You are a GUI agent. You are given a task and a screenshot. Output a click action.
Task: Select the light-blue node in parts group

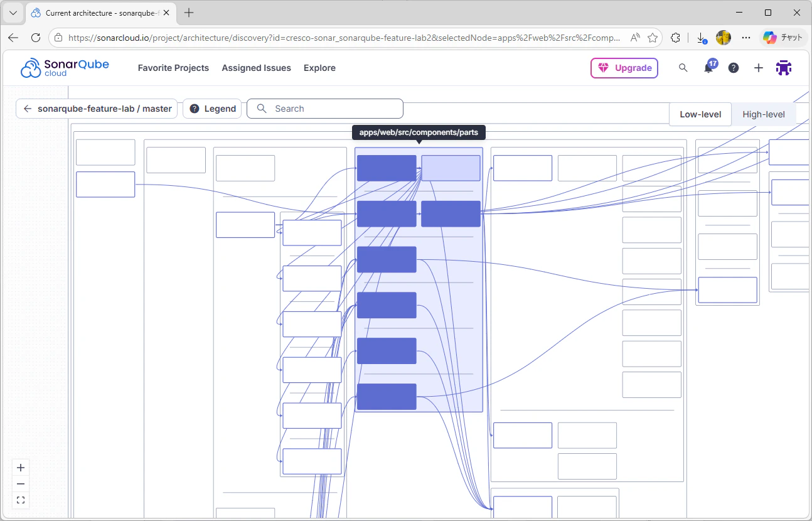[451, 168]
